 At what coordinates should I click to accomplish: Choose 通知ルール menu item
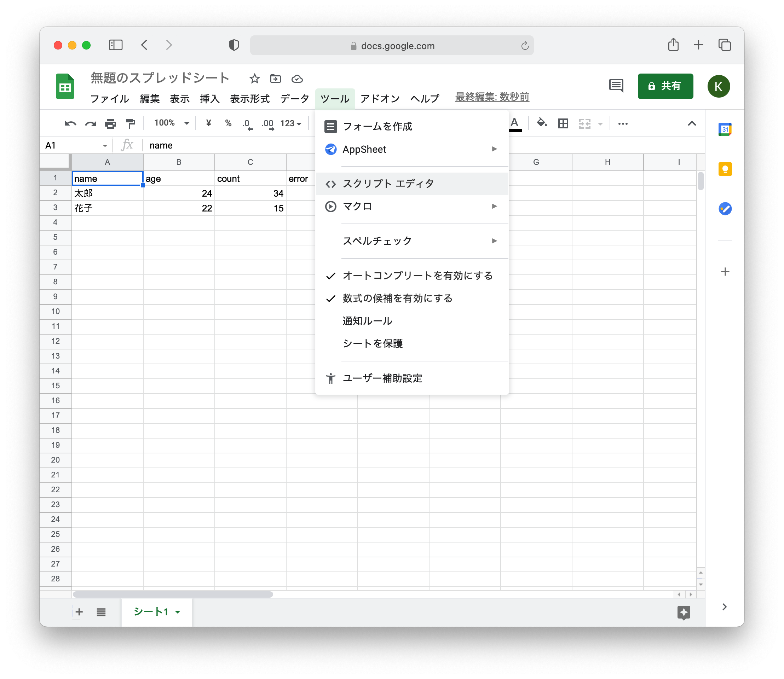[412, 321]
